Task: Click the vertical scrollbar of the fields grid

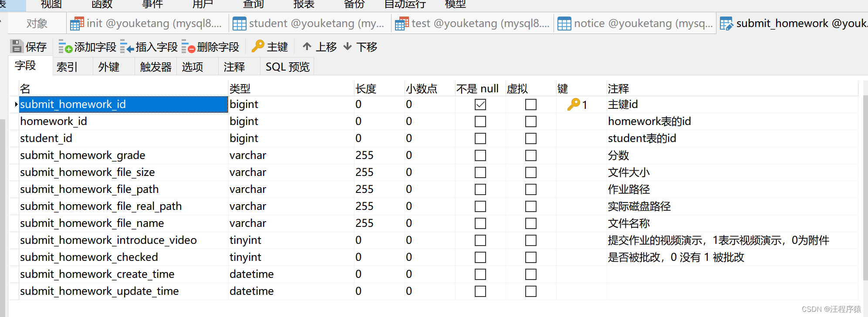Action: (865, 187)
